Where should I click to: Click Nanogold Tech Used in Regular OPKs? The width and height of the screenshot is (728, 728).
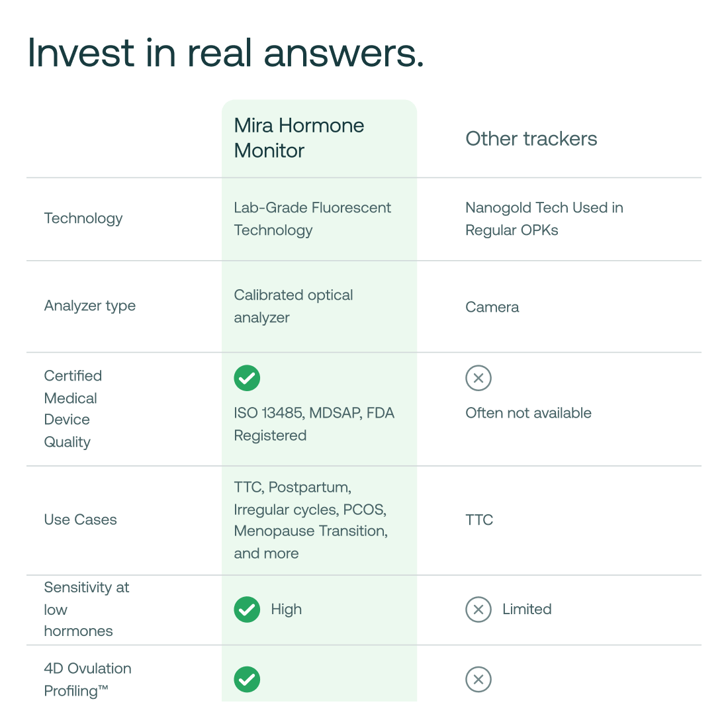point(544,218)
